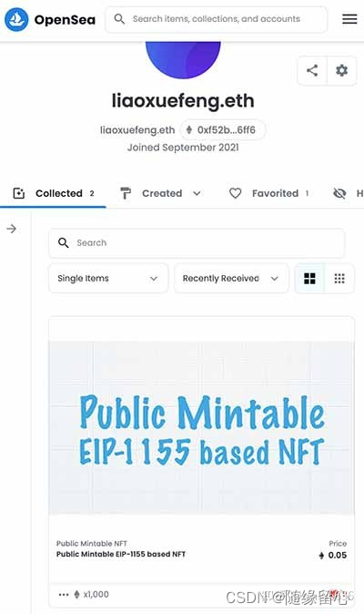Click the Ethereum address 0xf52b...6ff6 badge
Viewport: 364px width, 614px height.
pos(222,129)
